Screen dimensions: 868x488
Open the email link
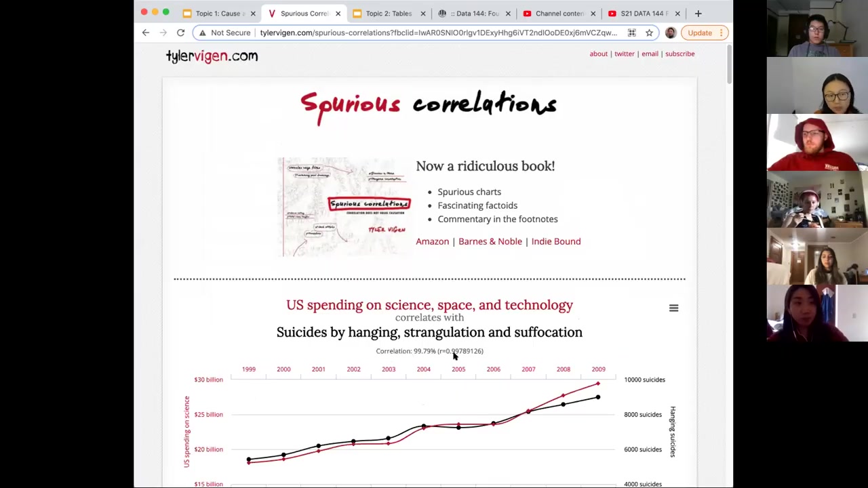pos(650,54)
